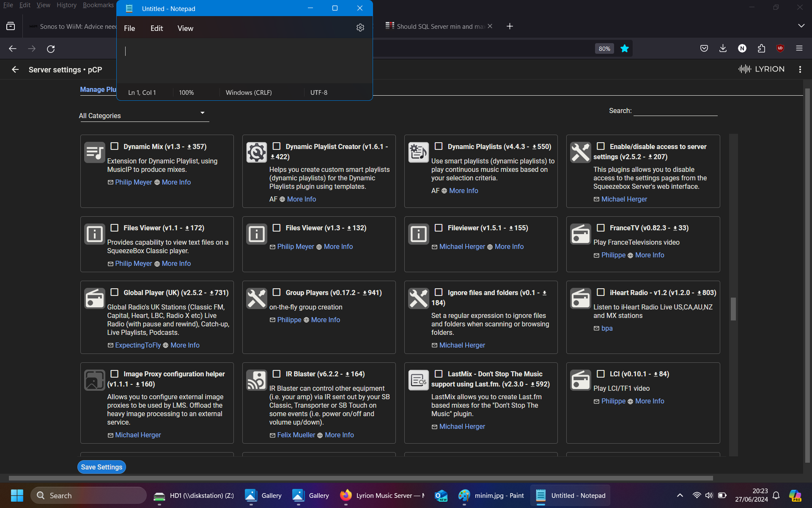
Task: Check the LCI plugin checkbox
Action: point(601,374)
